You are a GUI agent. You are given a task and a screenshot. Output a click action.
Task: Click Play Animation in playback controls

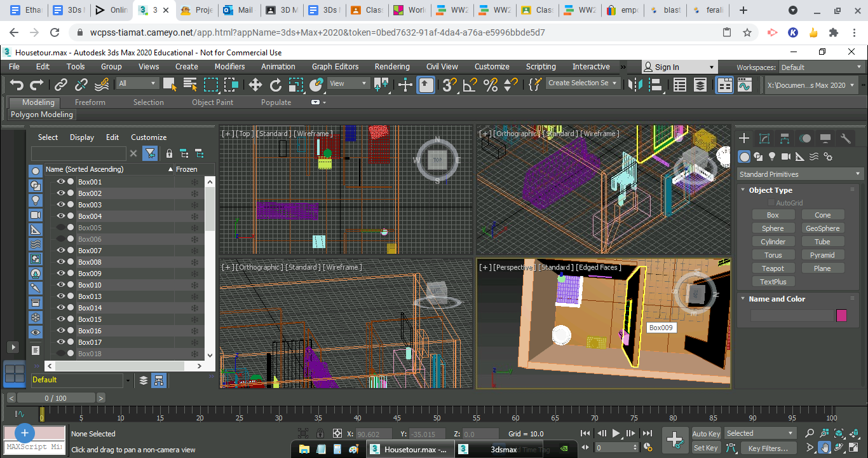616,433
